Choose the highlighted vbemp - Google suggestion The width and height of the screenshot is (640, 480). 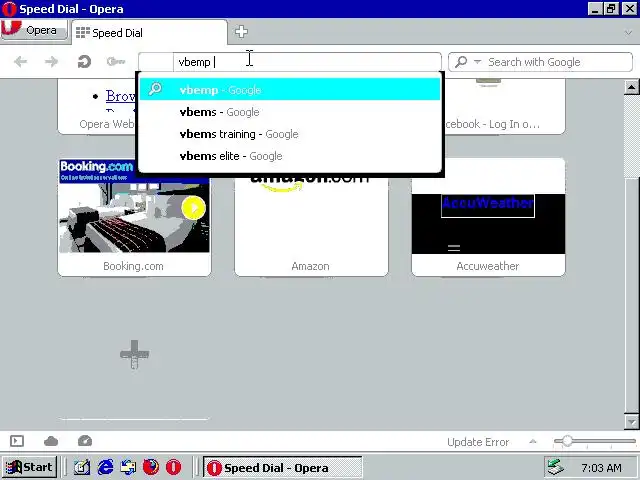pos(290,89)
